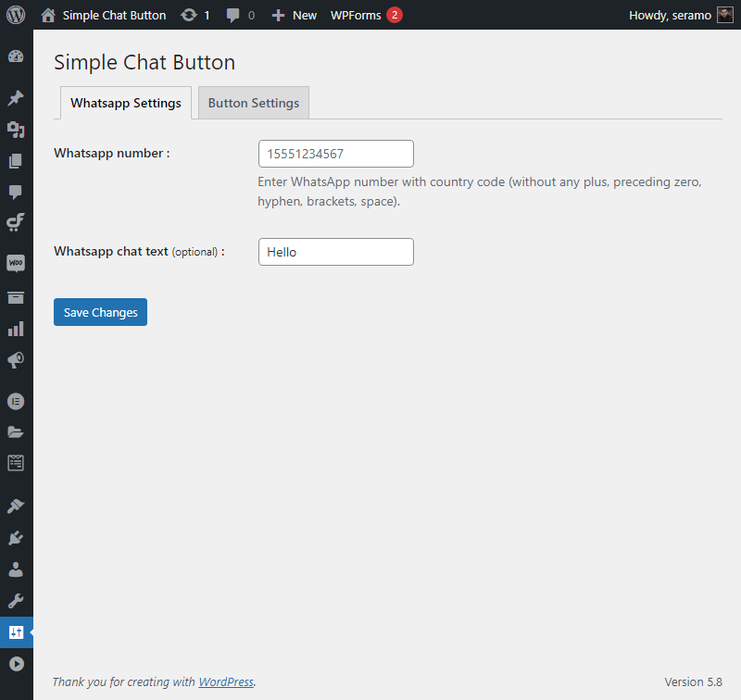Open the New content menu
The image size is (741, 700).
pos(295,15)
